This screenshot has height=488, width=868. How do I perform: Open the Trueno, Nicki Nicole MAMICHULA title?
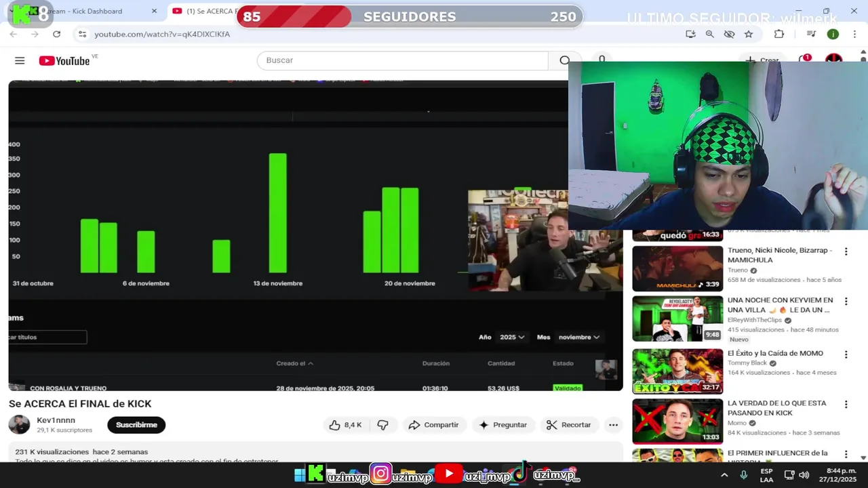(x=780, y=255)
